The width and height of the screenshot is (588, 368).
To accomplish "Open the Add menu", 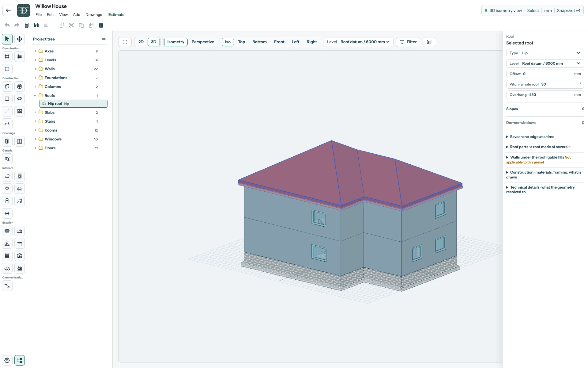I will pyautogui.click(x=77, y=15).
